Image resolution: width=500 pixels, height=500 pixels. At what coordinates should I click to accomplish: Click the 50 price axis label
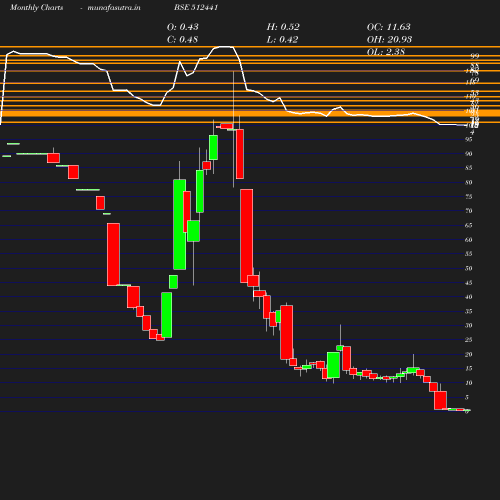469,268
